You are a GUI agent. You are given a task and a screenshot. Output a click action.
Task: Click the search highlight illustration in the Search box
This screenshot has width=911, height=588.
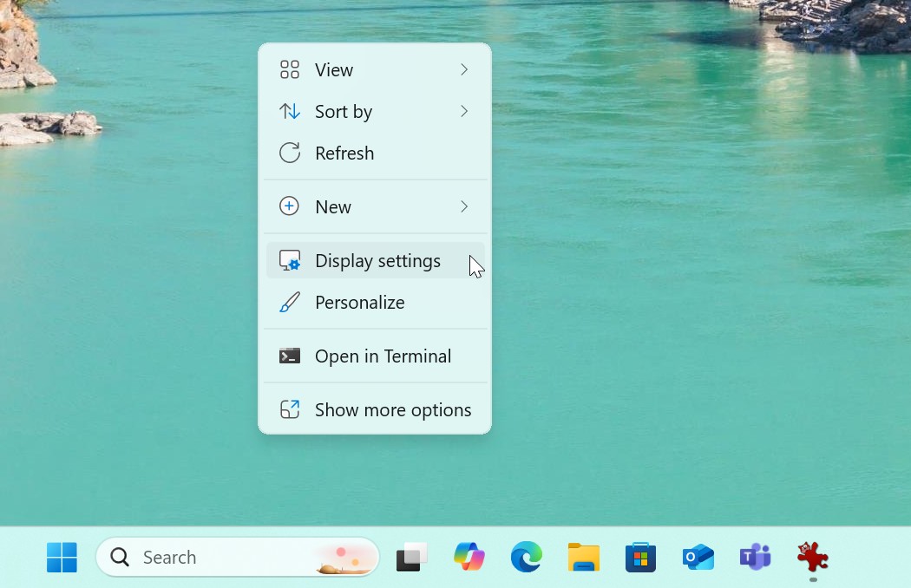tap(345, 559)
